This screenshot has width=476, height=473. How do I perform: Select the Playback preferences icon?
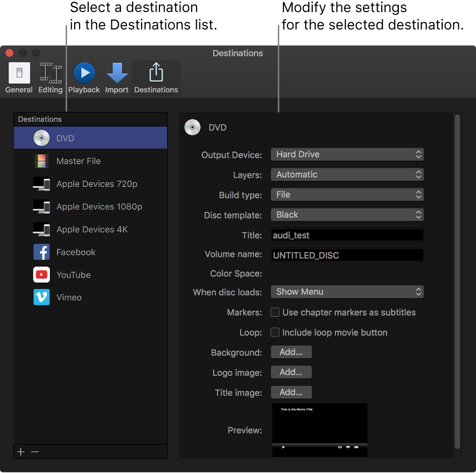(x=84, y=73)
